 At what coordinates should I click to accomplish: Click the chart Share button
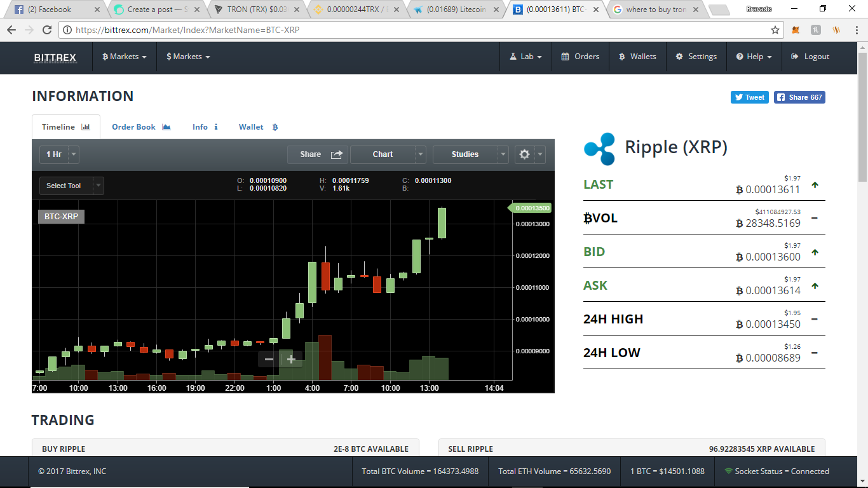coord(317,154)
